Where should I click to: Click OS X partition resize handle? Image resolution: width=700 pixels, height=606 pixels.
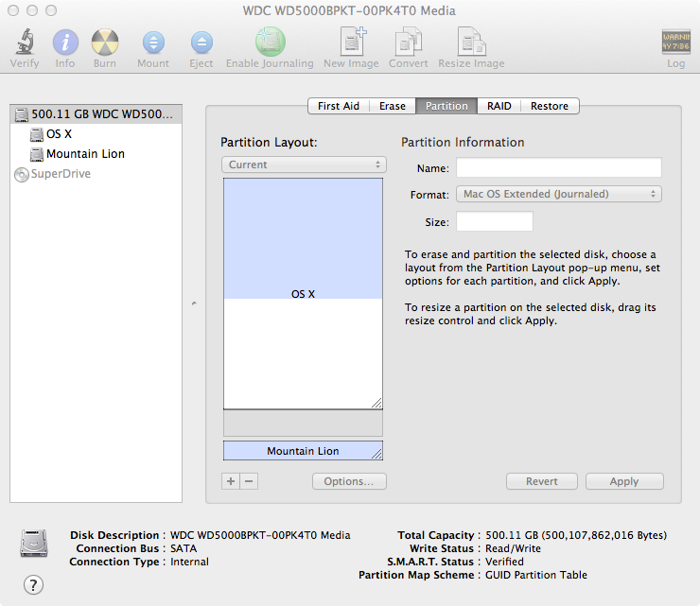376,403
